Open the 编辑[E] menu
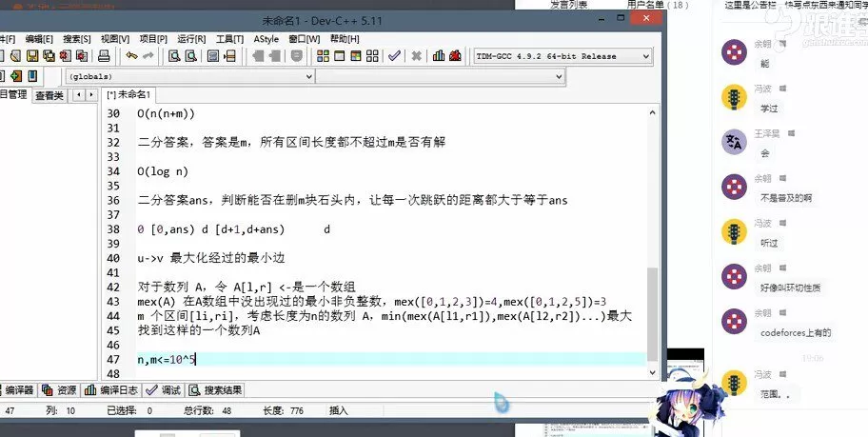The height and width of the screenshot is (437, 868). [x=39, y=39]
